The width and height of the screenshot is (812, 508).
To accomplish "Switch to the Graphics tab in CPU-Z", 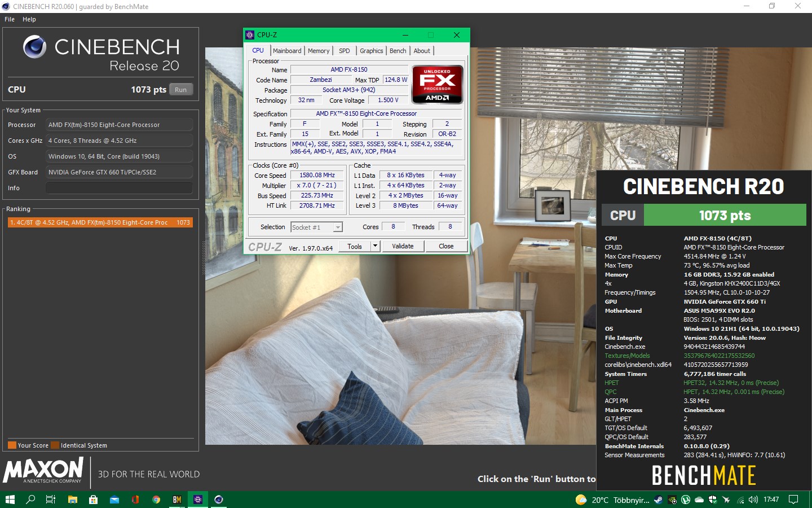I will coord(372,51).
